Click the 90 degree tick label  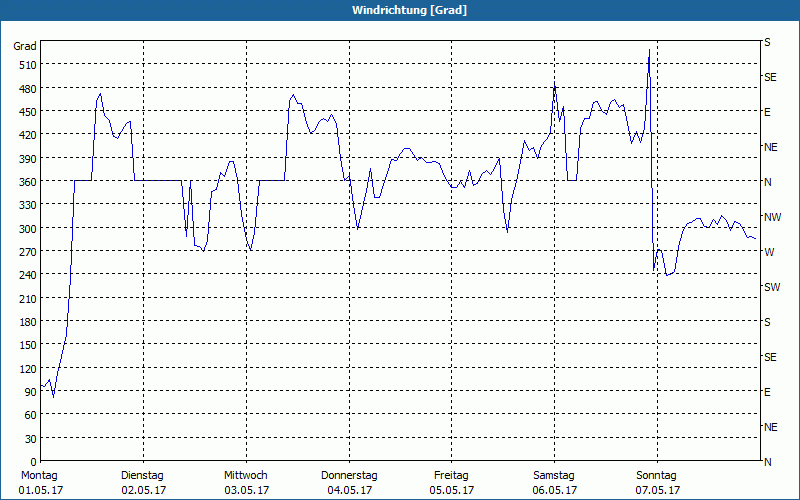[31, 392]
